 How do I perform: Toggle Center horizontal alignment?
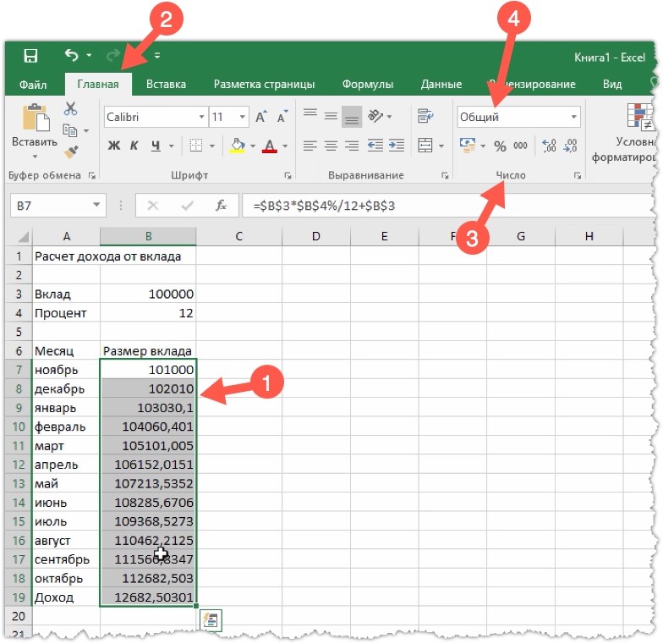coord(331,146)
